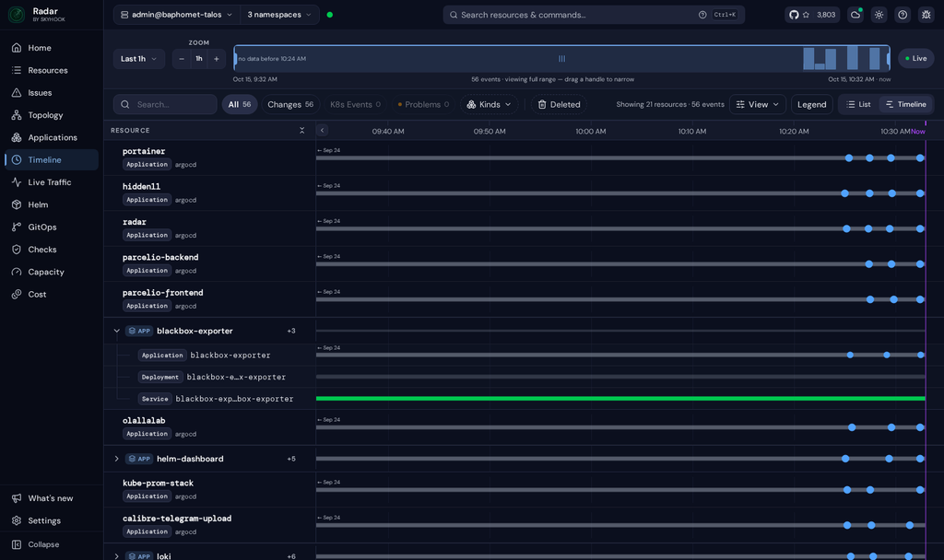Expand the loki app group
944x560 pixels.
[117, 556]
